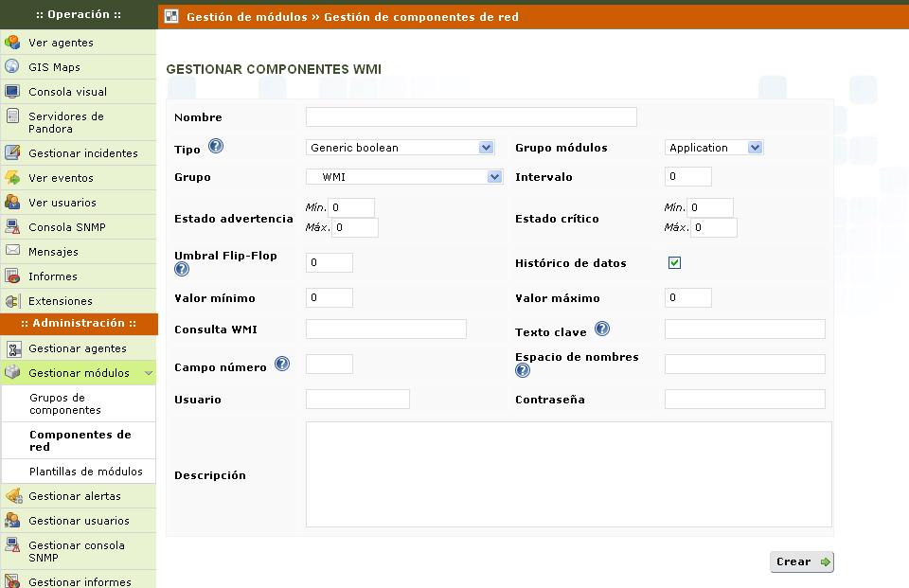The width and height of the screenshot is (909, 588).
Task: Uncheck the Histórico de datos checkbox
Action: click(674, 263)
